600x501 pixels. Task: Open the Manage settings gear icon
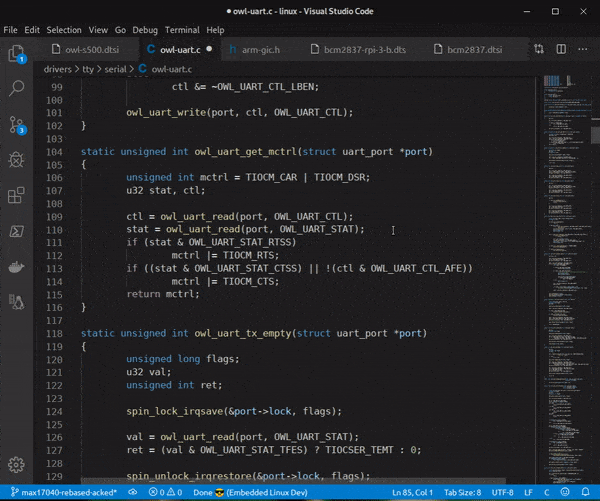pyautogui.click(x=16, y=465)
